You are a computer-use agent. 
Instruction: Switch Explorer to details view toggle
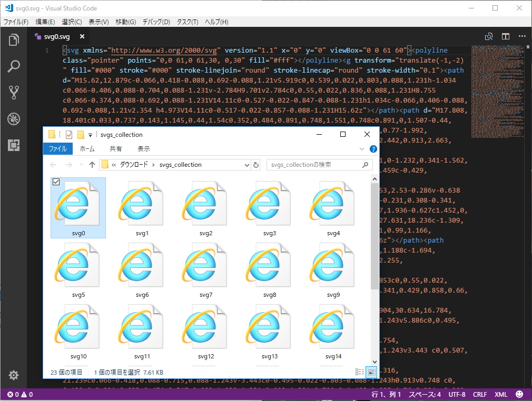[360, 372]
